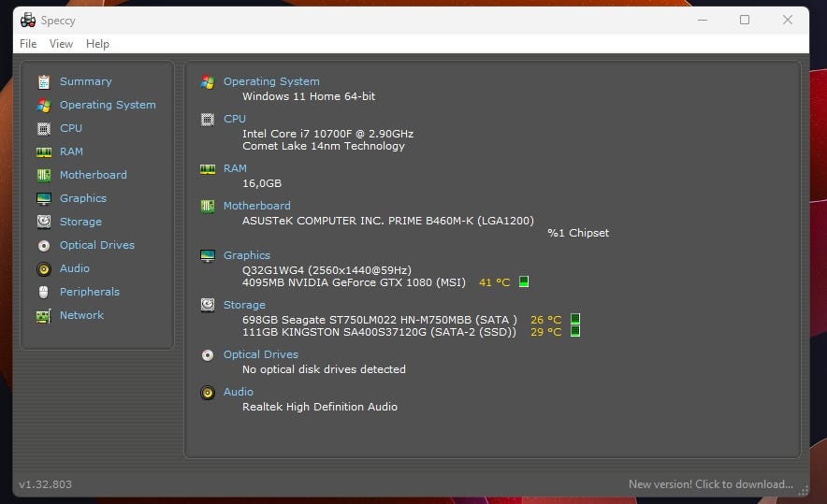Click the Motherboard heading link in main panel
The image size is (827, 504).
pyautogui.click(x=257, y=206)
